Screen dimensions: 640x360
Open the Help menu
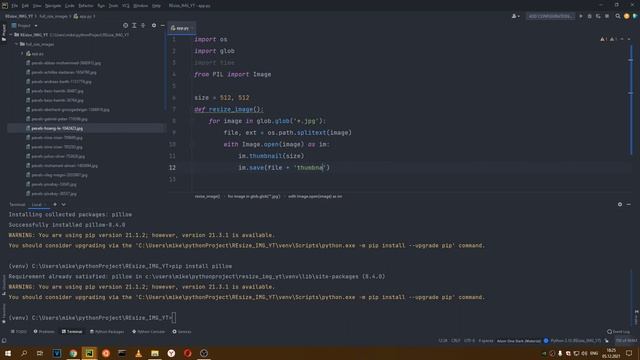156,6
